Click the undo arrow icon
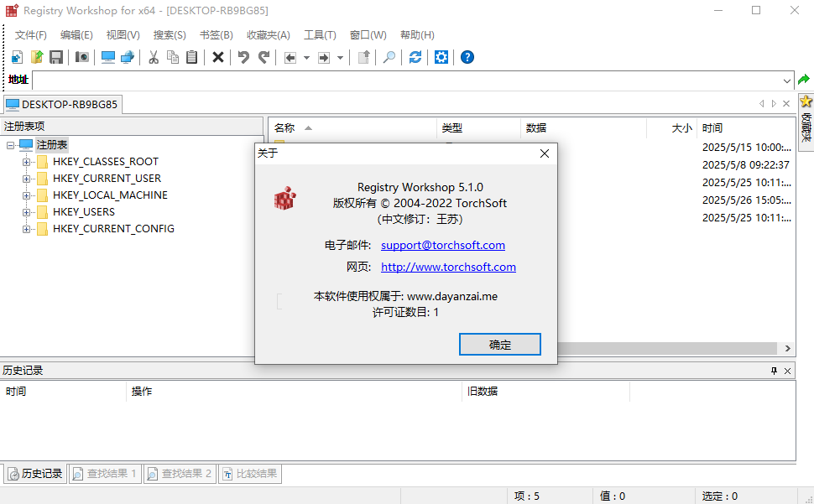Screen dimensions: 814x504 point(243,57)
